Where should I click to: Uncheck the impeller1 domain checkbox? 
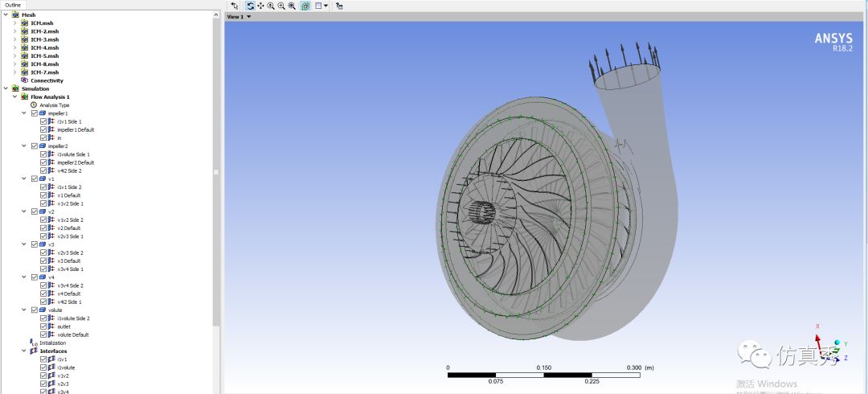click(x=34, y=113)
